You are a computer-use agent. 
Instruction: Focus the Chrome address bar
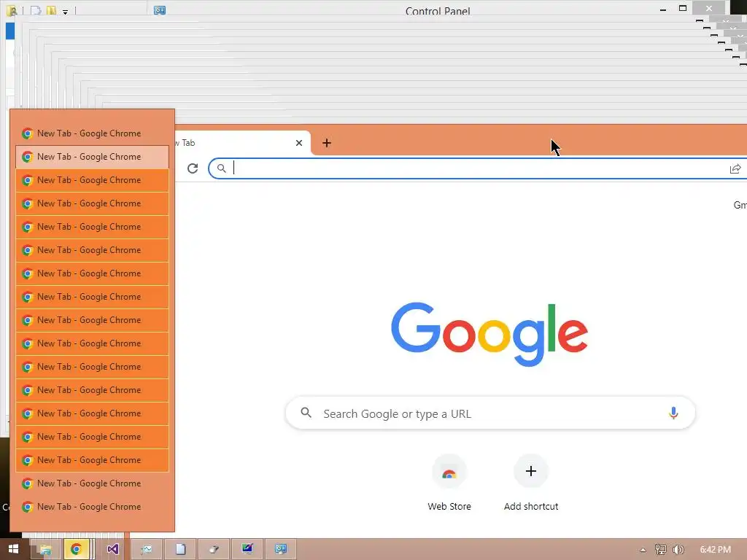(x=476, y=168)
